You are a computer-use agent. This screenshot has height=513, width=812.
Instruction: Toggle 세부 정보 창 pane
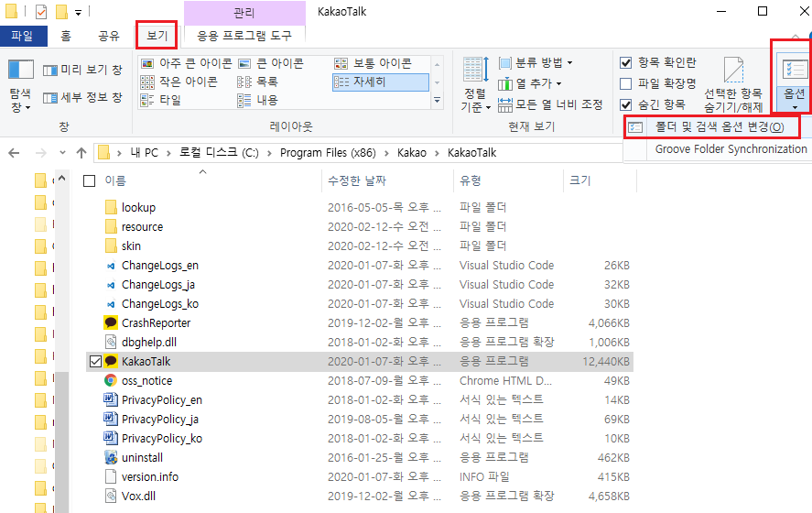click(x=83, y=97)
